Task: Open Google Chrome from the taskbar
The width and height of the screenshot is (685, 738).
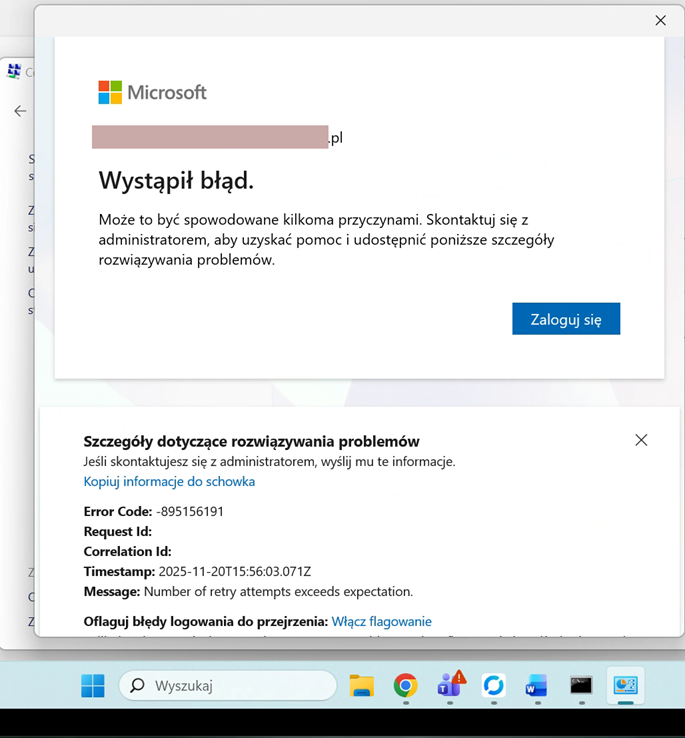Action: coord(405,685)
